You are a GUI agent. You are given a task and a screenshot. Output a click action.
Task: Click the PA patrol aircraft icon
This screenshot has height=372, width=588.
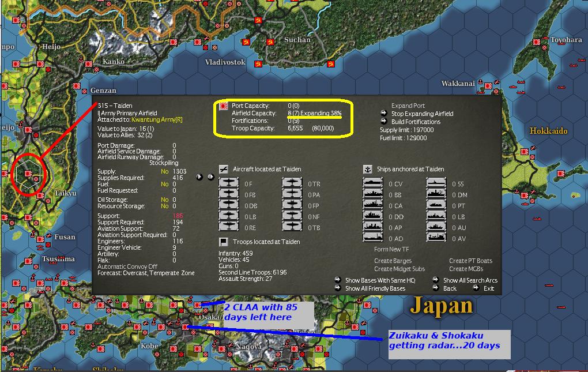(292, 194)
